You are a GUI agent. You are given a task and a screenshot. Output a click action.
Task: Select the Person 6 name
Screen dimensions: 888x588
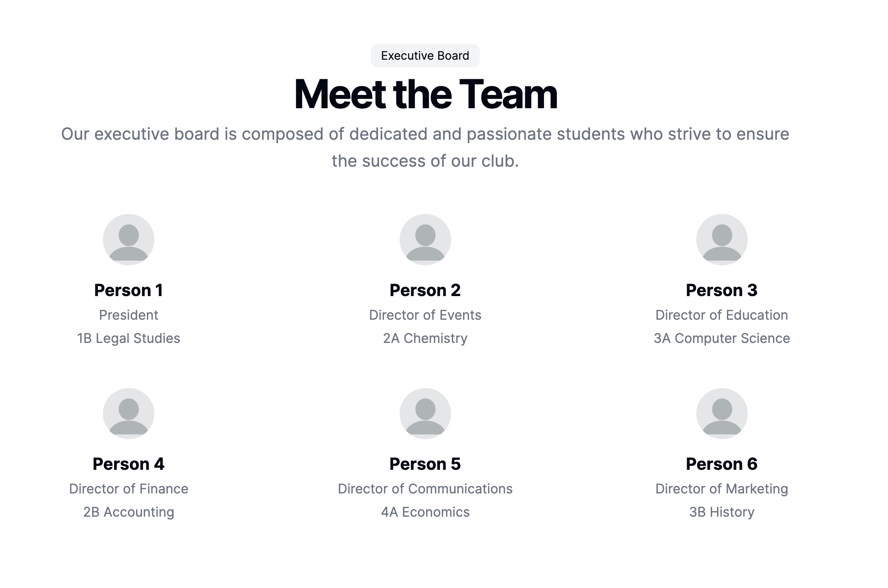tap(722, 464)
